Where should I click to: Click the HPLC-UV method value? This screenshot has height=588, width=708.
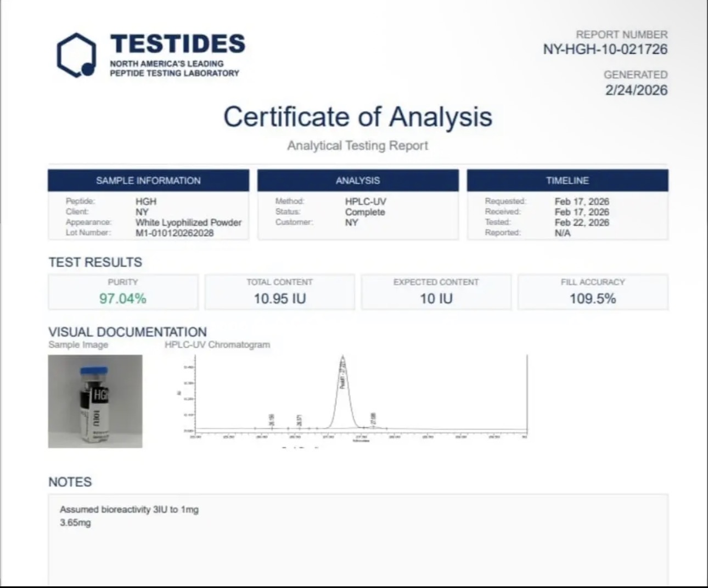click(366, 202)
